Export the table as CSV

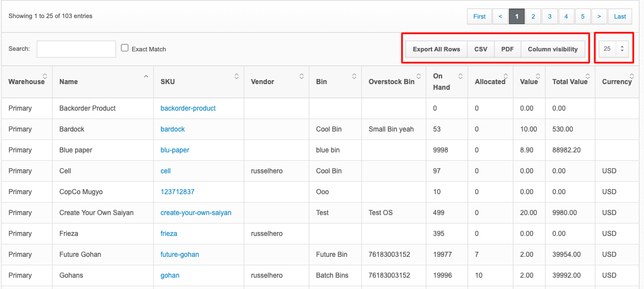point(481,49)
